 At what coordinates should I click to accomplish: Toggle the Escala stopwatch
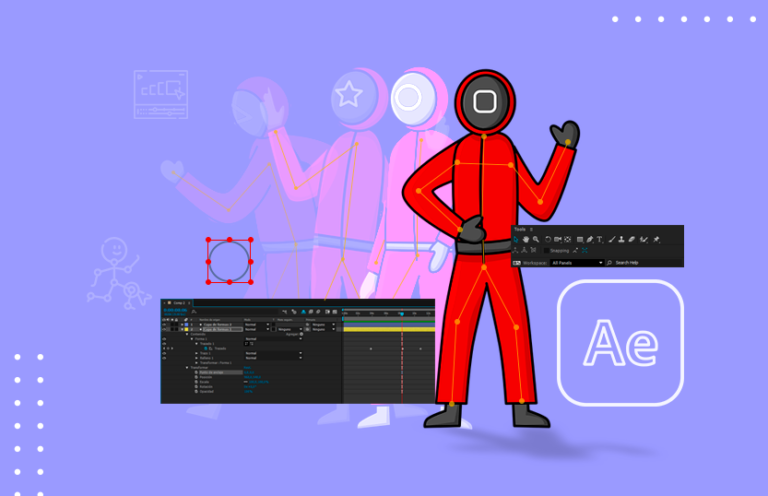pos(196,382)
